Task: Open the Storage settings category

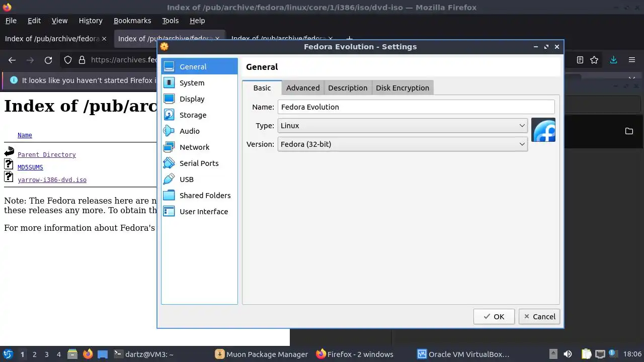Action: click(199, 115)
